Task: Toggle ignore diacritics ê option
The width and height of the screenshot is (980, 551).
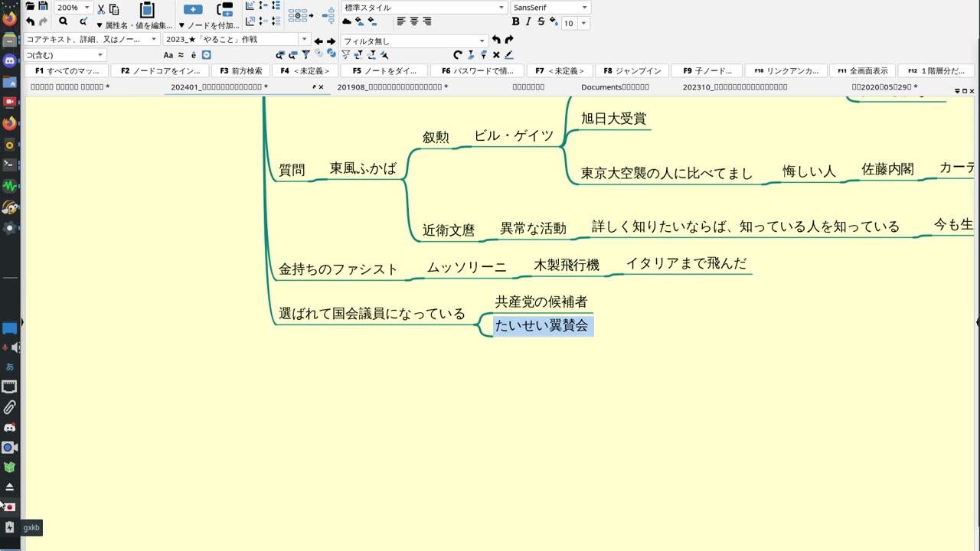Action: tap(194, 55)
